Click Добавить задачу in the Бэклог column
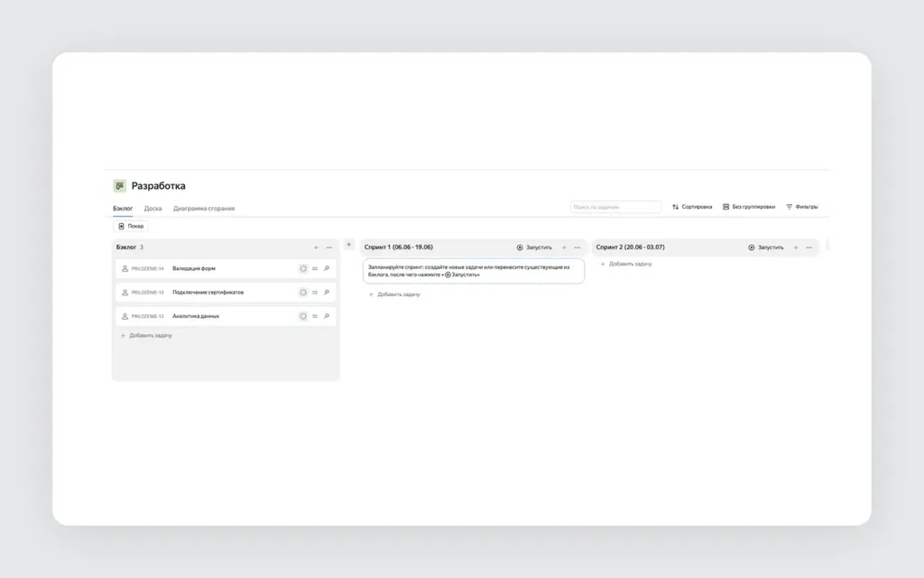This screenshot has height=578, width=924. [x=146, y=336]
